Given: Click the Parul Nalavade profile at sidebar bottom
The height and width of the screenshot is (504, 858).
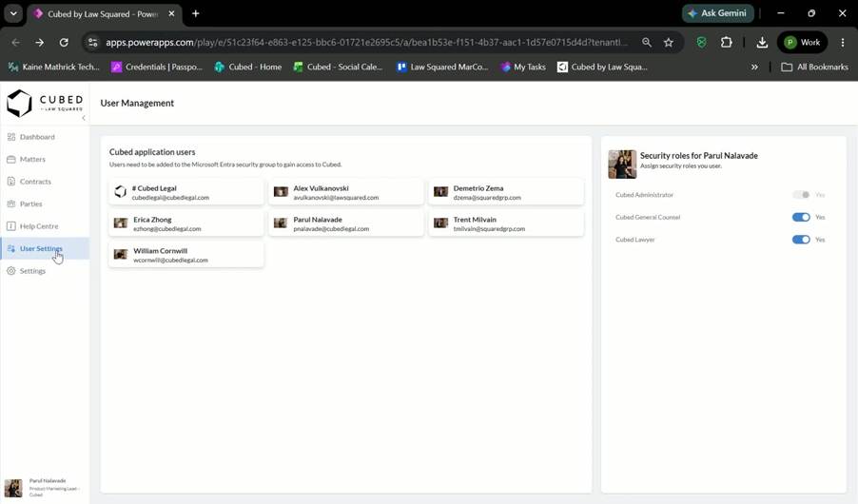Looking at the screenshot, I should click(x=44, y=488).
